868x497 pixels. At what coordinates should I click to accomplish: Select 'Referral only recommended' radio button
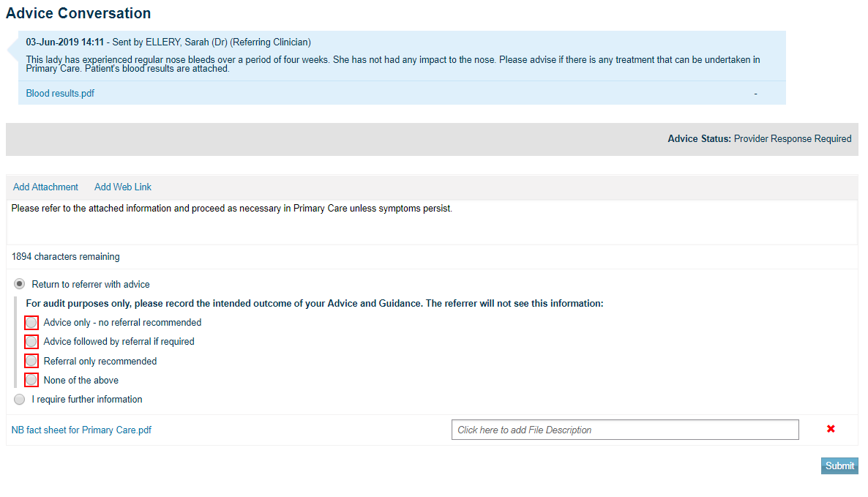31,361
